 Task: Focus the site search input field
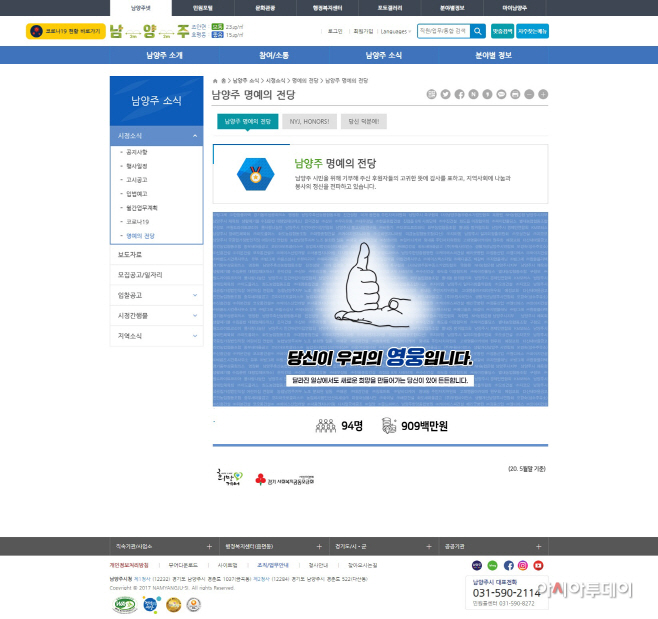[x=444, y=31]
